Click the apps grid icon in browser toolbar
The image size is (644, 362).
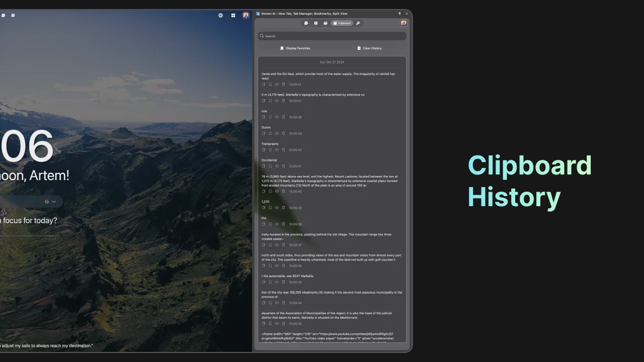(x=233, y=15)
